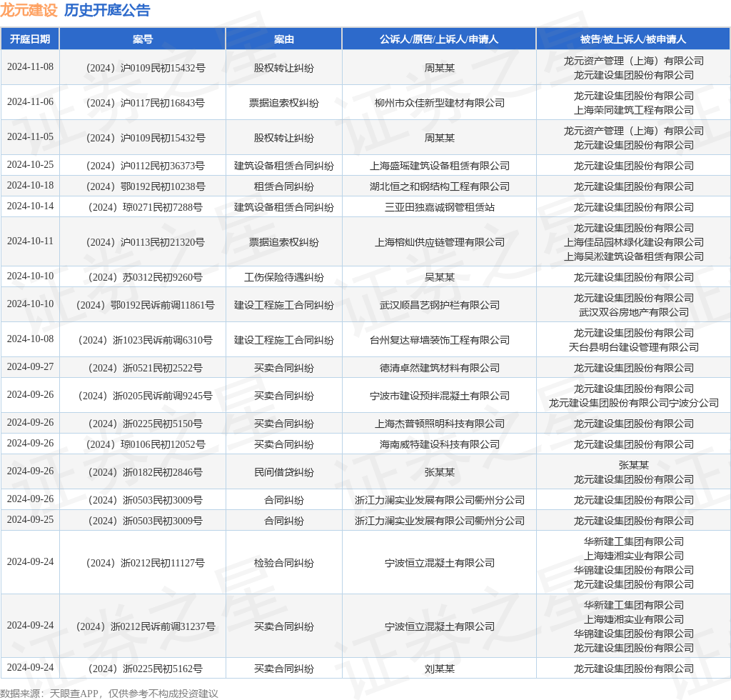The width and height of the screenshot is (731, 700).
Task: Click defendant 上海荣同建筑工程有限公司
Action: coord(634,110)
